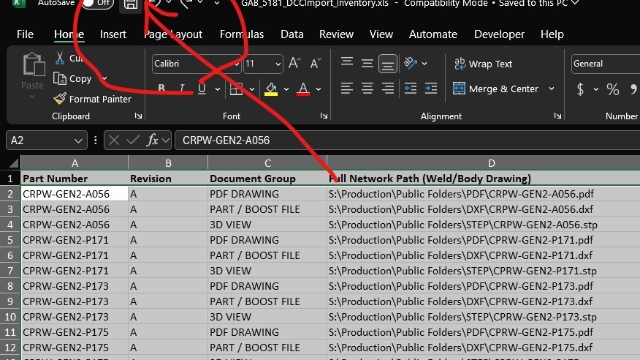Image resolution: width=640 pixels, height=360 pixels.
Task: Open the borders dropdown arrow
Action: tap(252, 89)
